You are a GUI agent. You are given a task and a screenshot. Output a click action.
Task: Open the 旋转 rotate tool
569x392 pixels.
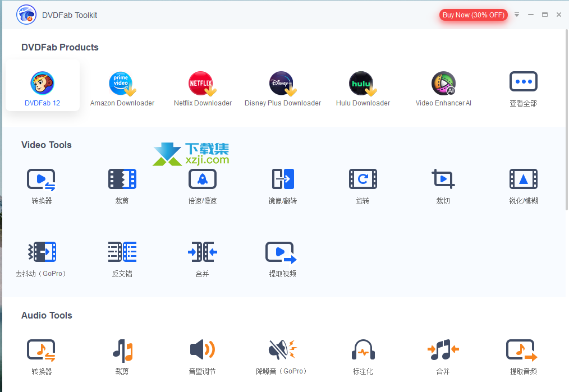click(x=363, y=187)
